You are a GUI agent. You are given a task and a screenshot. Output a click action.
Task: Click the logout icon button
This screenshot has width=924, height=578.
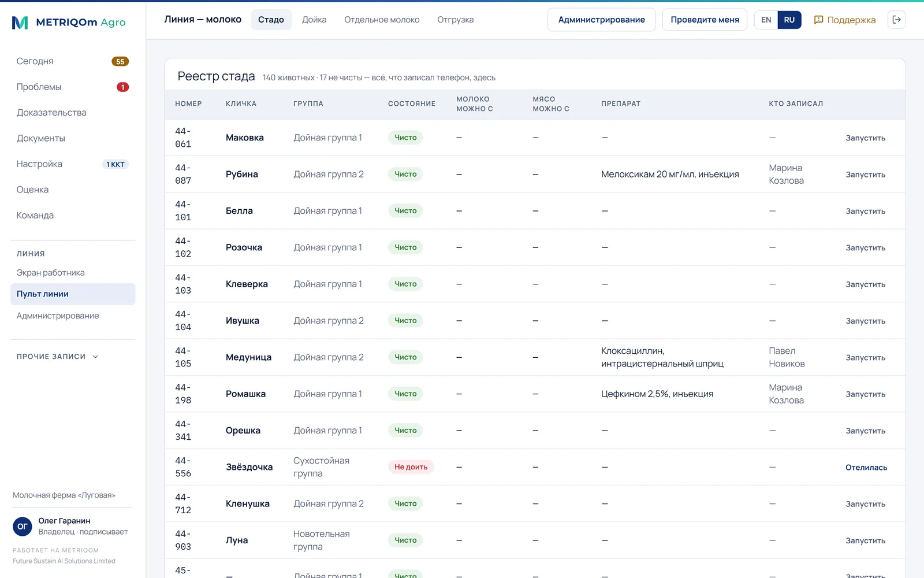896,20
